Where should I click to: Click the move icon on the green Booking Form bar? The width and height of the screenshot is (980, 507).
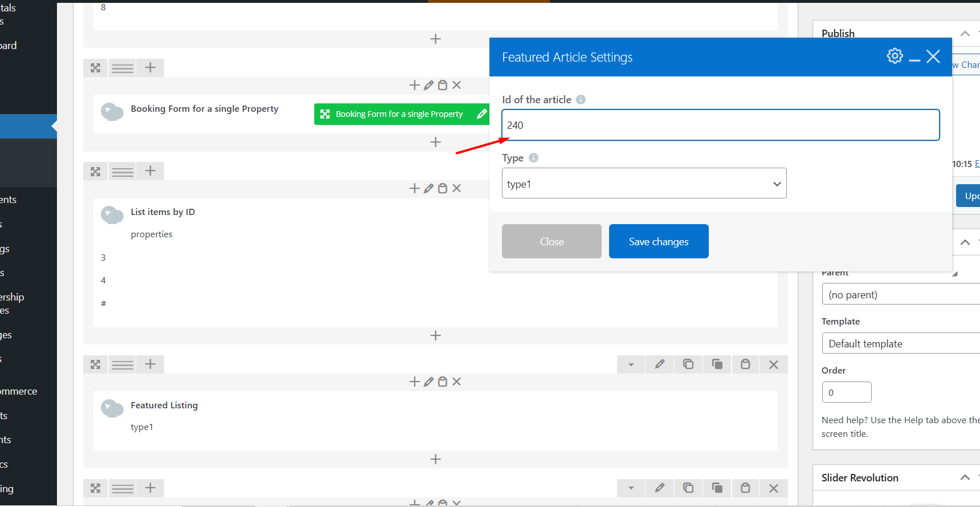[325, 114]
